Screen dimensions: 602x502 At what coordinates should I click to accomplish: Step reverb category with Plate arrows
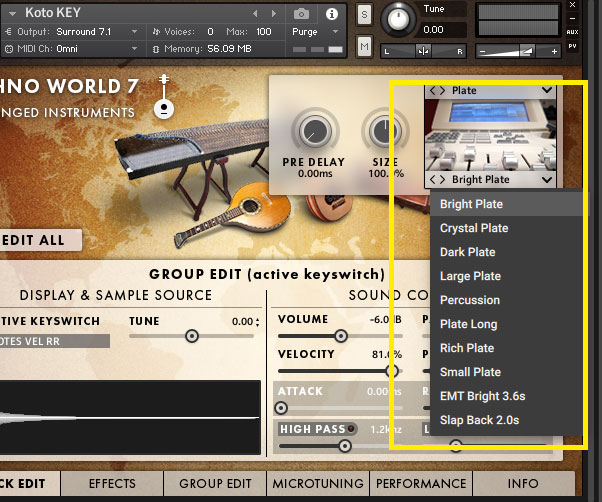(x=437, y=91)
